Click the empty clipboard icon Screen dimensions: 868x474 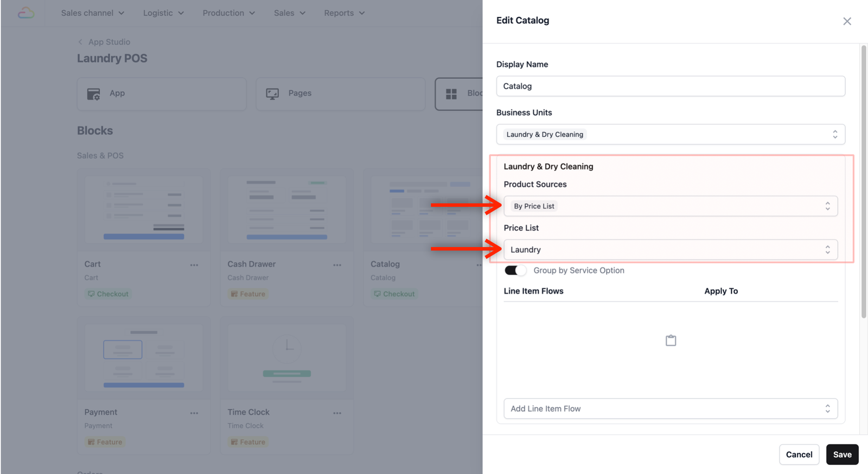(671, 340)
